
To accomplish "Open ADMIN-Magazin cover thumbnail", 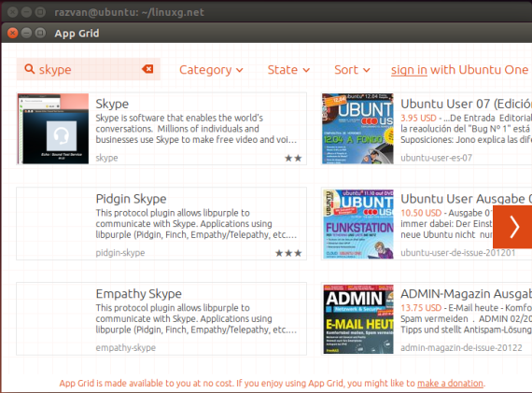I will (x=357, y=319).
